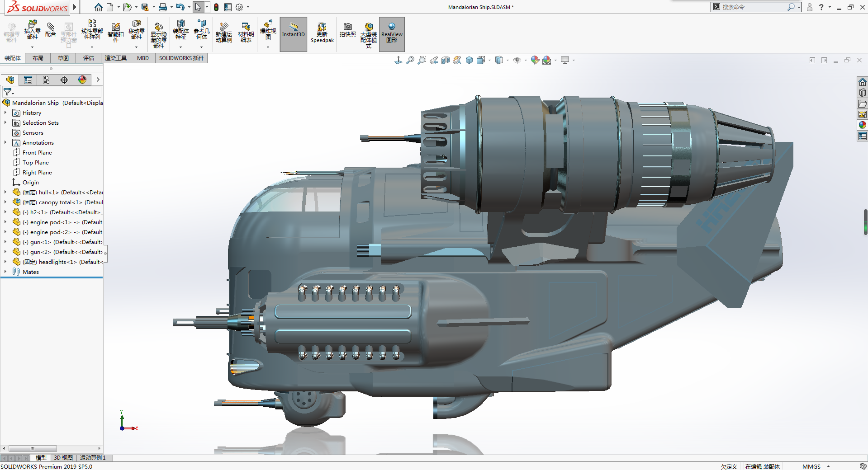Open Bill of Materials (材料明细表)
Image resolution: width=868 pixels, height=470 pixels.
[246, 33]
